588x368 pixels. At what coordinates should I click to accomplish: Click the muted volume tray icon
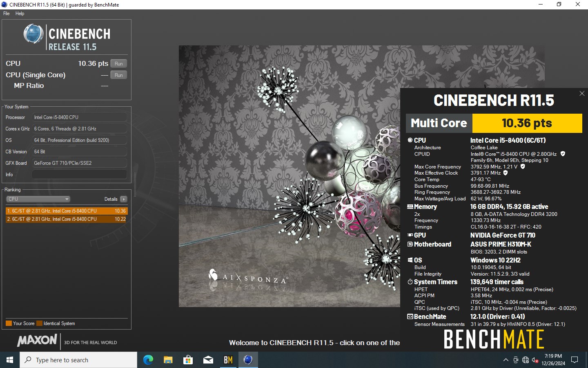coord(535,360)
